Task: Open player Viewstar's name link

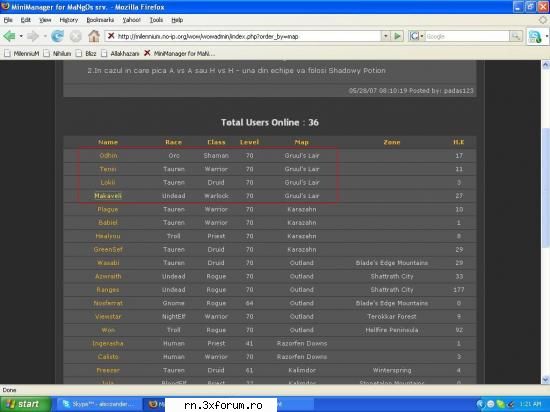Action: pyautogui.click(x=108, y=316)
